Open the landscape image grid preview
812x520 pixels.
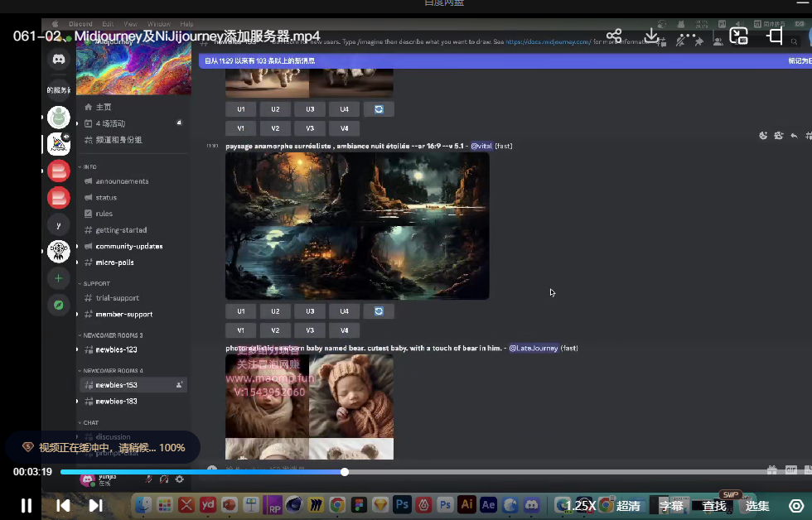click(357, 225)
